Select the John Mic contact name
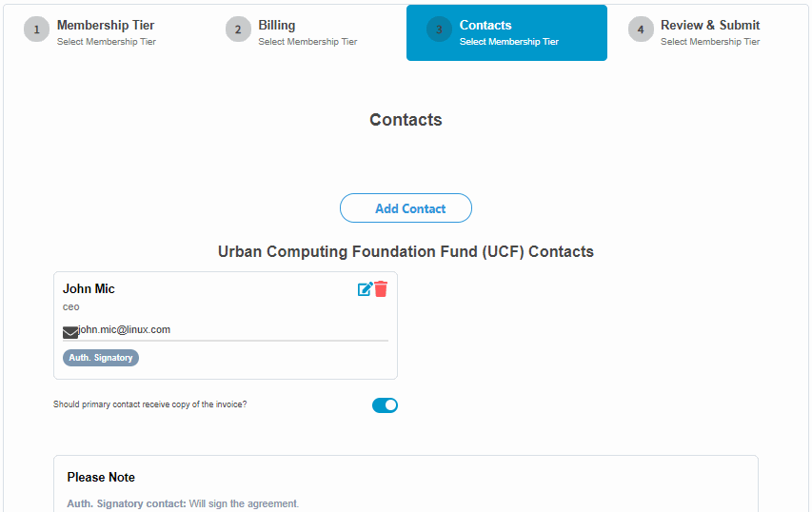 pyautogui.click(x=89, y=288)
